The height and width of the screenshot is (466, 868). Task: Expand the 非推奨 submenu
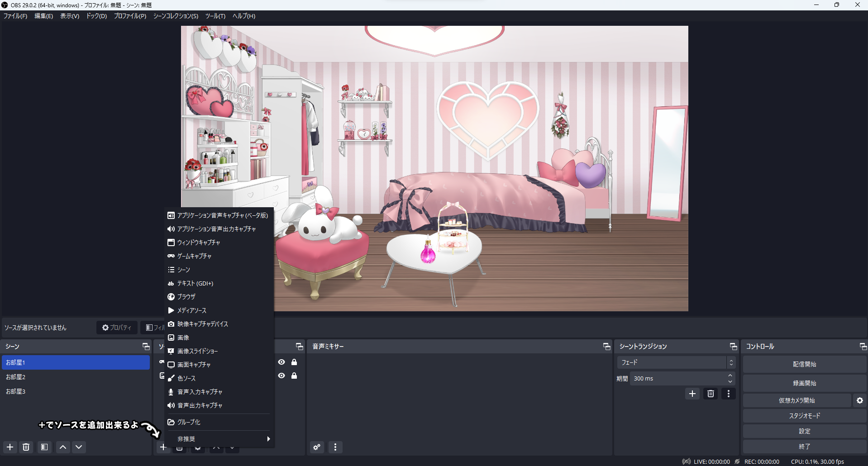[219, 439]
